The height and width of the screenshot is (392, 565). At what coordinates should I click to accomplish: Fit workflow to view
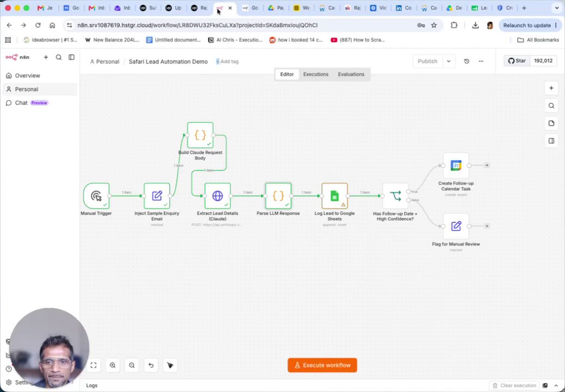click(x=93, y=365)
